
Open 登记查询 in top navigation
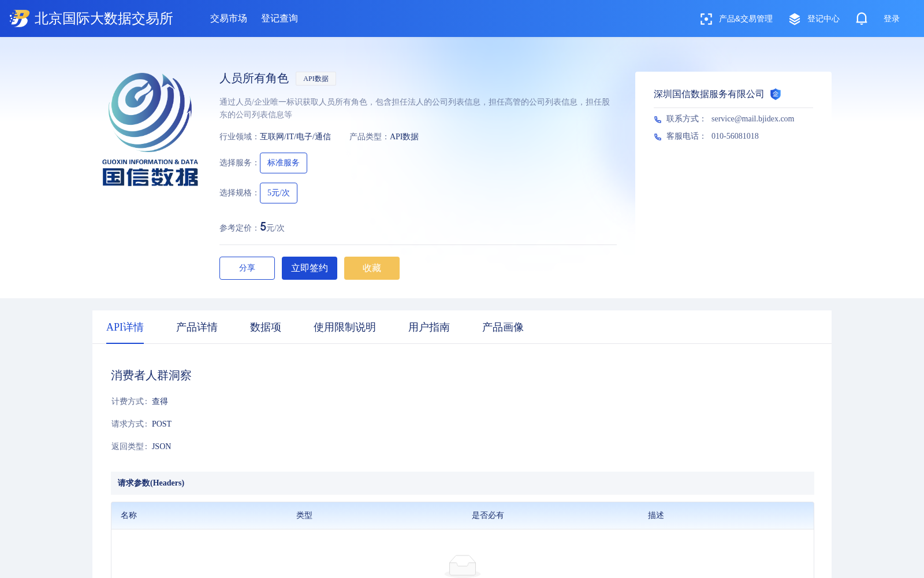coord(280,18)
